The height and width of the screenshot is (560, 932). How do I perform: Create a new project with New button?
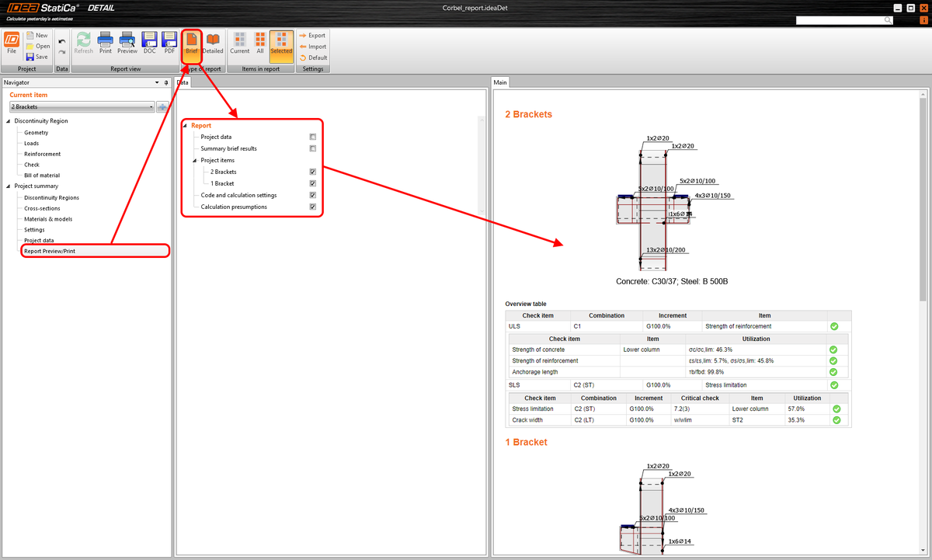pos(37,34)
